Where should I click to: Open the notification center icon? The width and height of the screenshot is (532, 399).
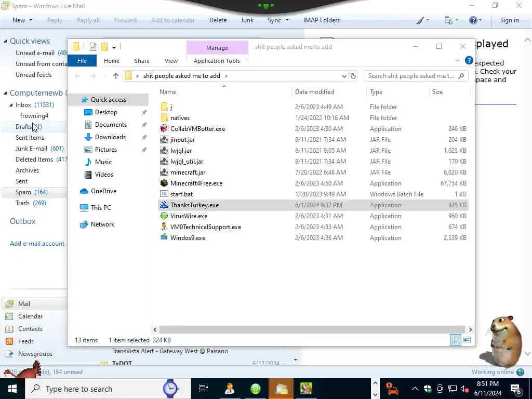[516, 389]
